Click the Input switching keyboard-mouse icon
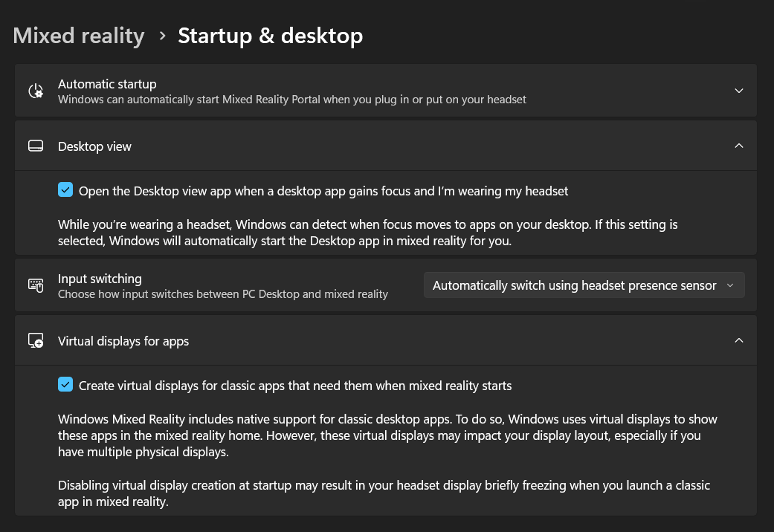Image resolution: width=774 pixels, height=532 pixels. point(36,285)
